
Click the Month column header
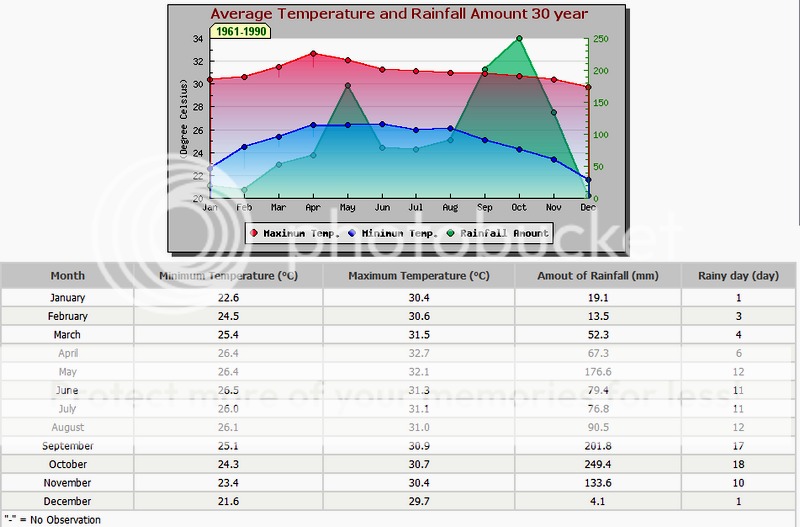[67, 275]
